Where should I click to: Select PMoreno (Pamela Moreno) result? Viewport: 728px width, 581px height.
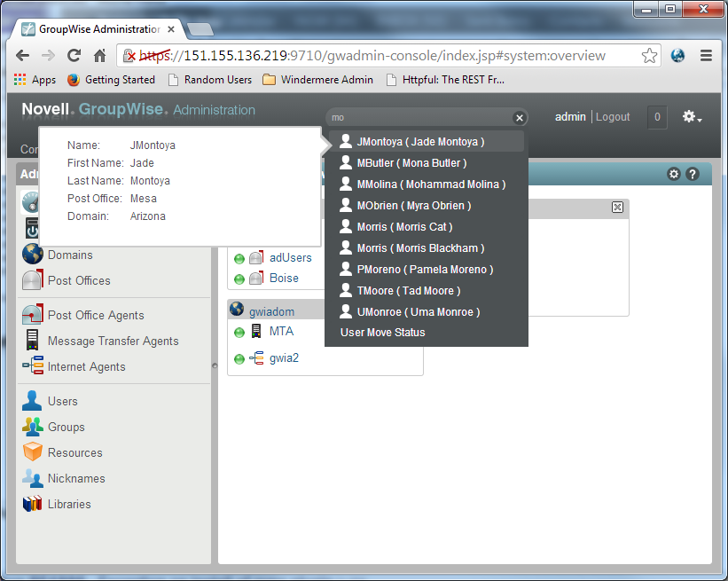click(x=427, y=270)
